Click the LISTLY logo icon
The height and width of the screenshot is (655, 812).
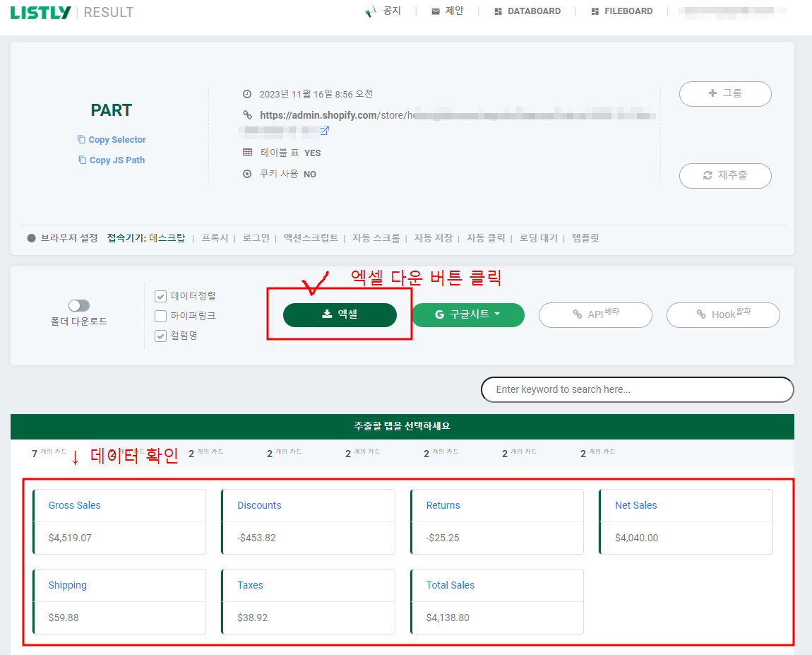coord(40,11)
